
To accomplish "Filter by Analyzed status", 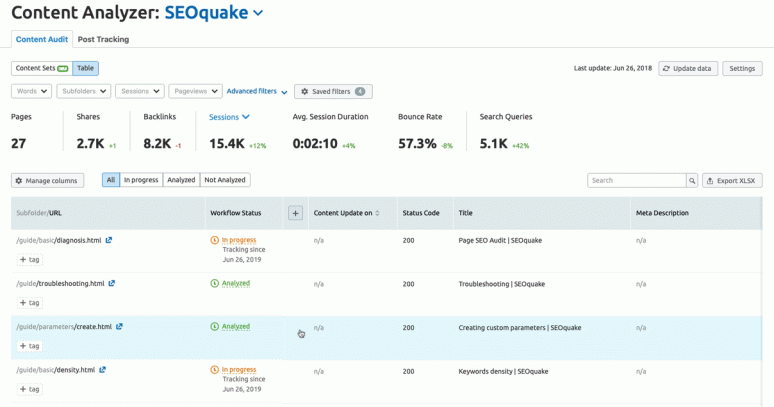I will 181,180.
